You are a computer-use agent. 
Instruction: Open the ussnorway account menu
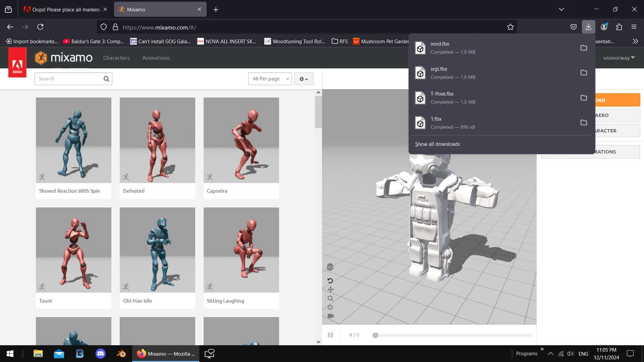tap(619, 58)
